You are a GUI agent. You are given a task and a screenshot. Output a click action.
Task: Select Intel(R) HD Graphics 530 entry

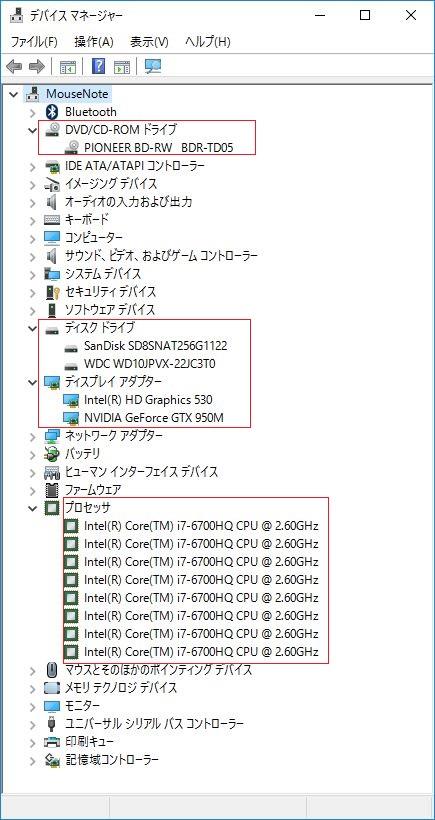point(148,400)
